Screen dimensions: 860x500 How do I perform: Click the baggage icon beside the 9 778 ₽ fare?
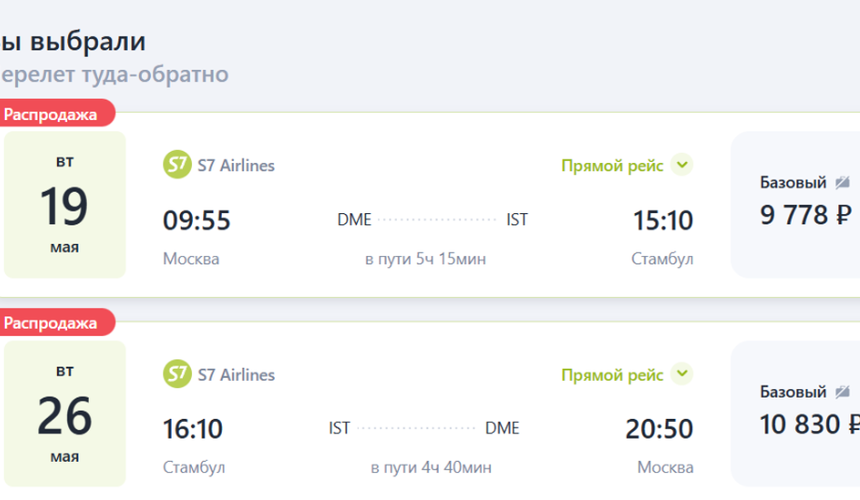843,183
